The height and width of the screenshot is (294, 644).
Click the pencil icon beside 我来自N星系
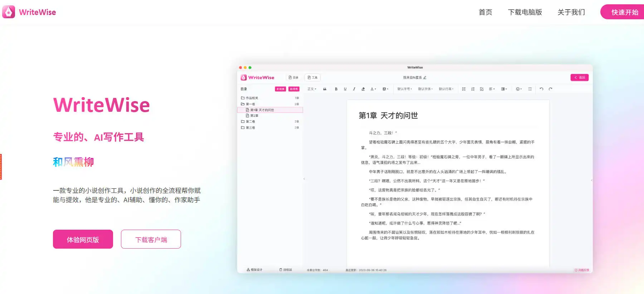pos(425,78)
